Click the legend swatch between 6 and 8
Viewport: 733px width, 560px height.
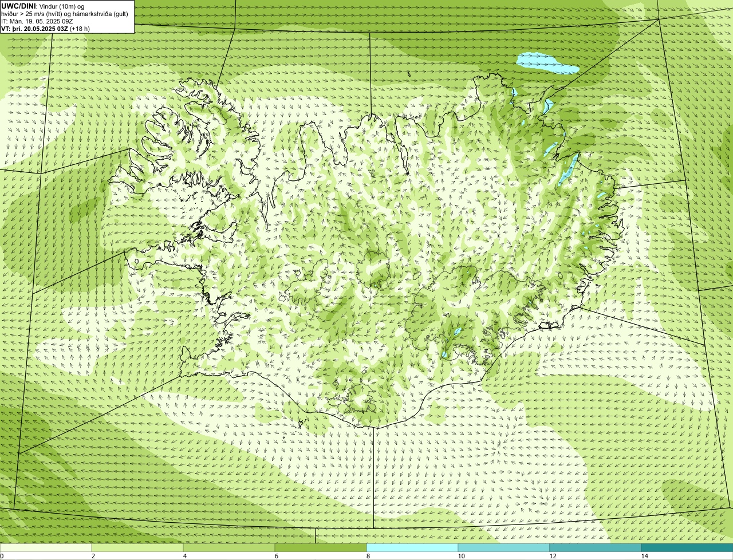(321, 547)
